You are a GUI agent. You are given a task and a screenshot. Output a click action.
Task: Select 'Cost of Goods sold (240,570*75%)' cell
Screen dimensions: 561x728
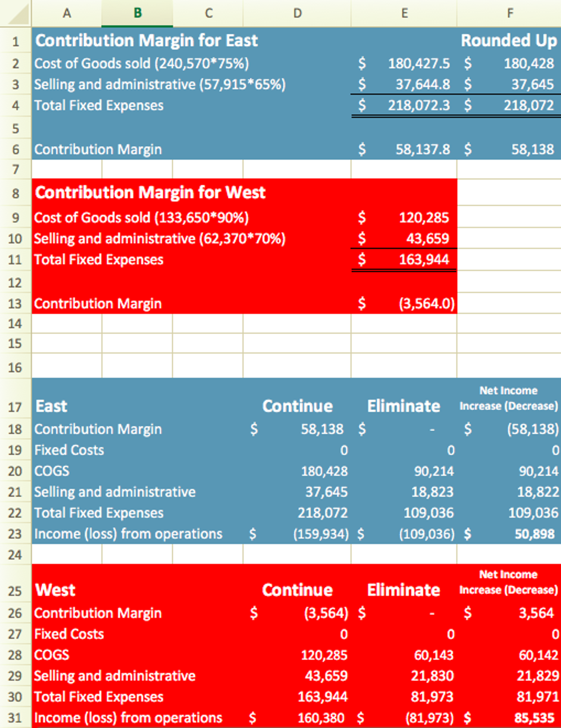point(142,64)
